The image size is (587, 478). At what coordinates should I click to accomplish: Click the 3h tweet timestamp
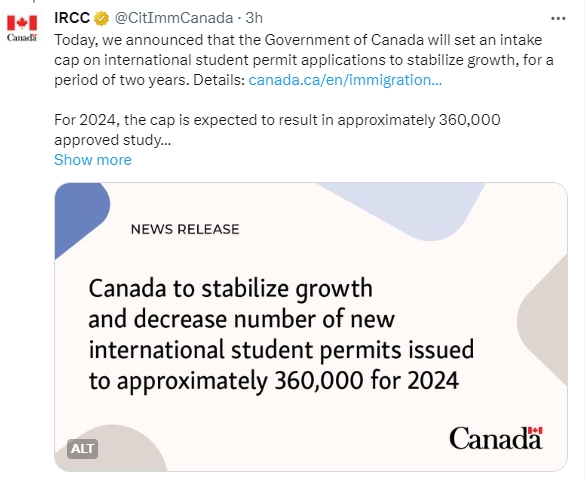click(254, 18)
